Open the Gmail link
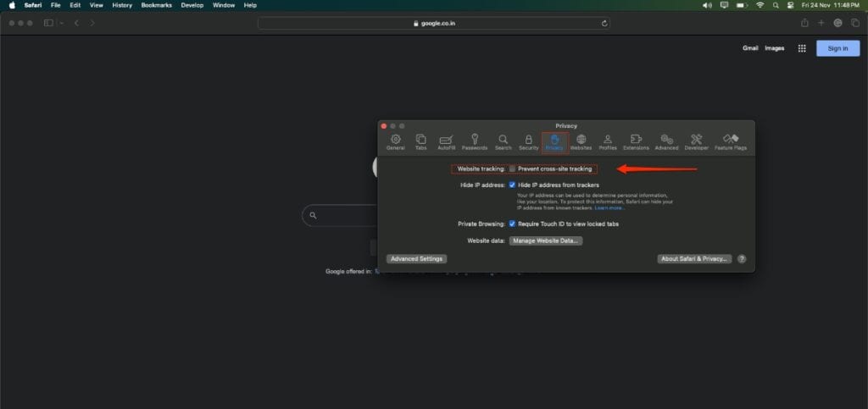This screenshot has height=409, width=868. pyautogui.click(x=750, y=48)
